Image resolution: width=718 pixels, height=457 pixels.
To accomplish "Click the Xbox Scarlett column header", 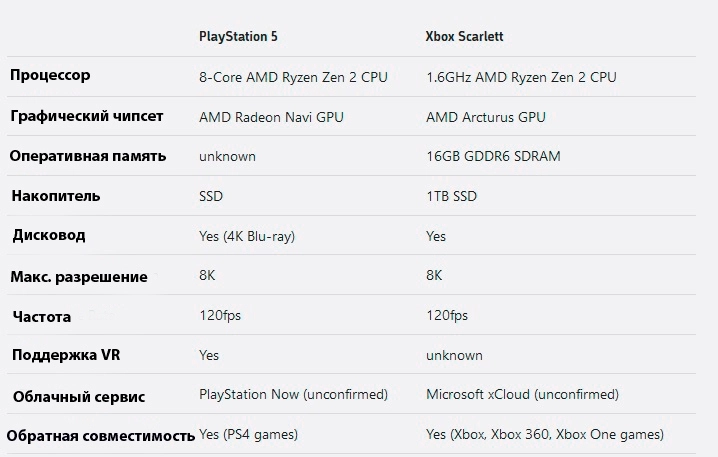I will (x=467, y=36).
